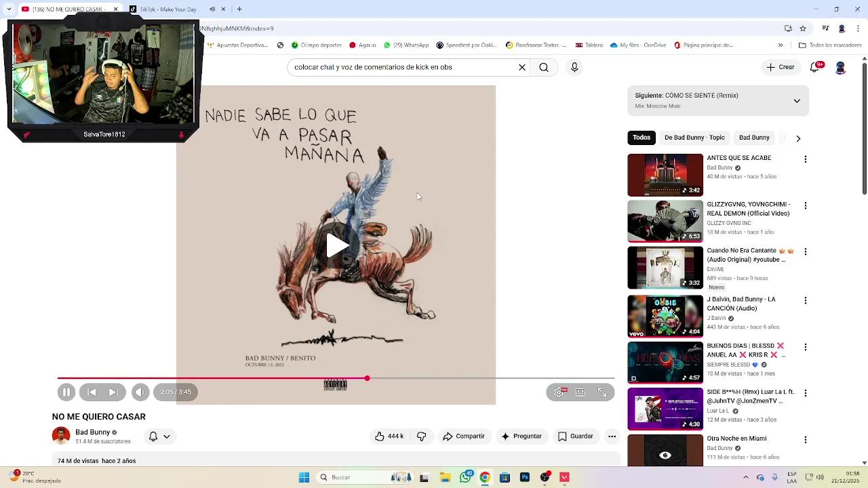
Task: Open options for Cuando No Era Cantante
Action: point(806,251)
